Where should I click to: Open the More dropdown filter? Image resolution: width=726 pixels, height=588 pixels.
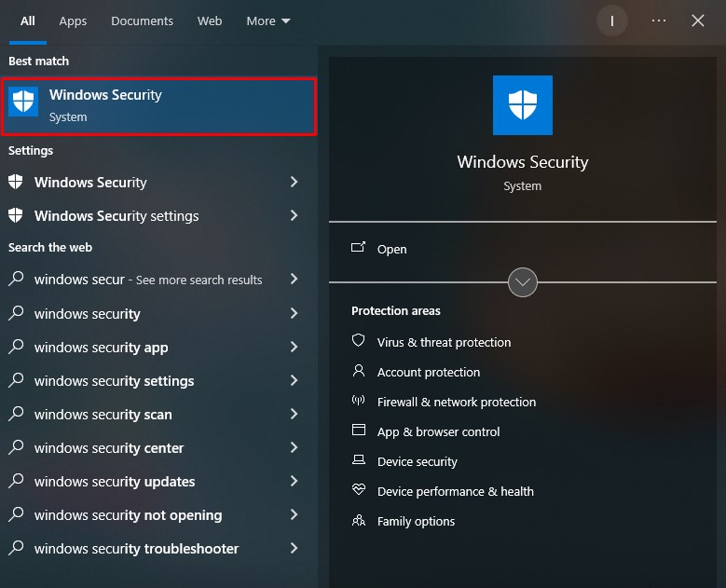(268, 21)
